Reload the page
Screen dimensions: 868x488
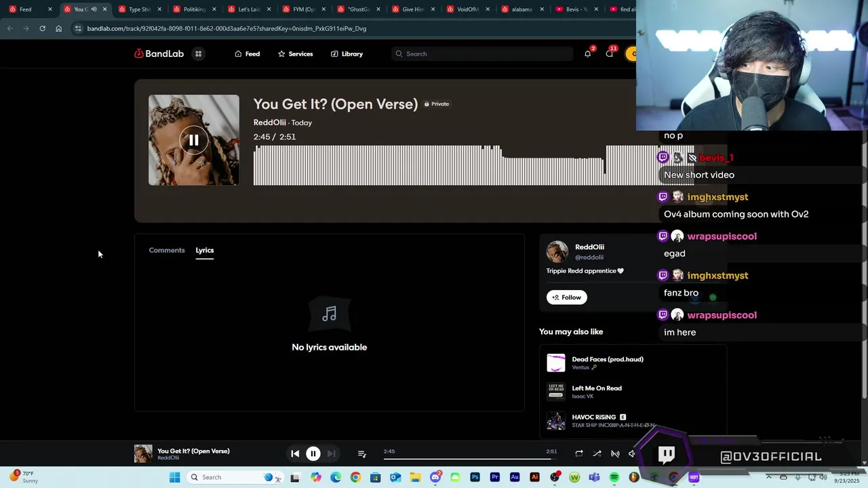click(42, 28)
